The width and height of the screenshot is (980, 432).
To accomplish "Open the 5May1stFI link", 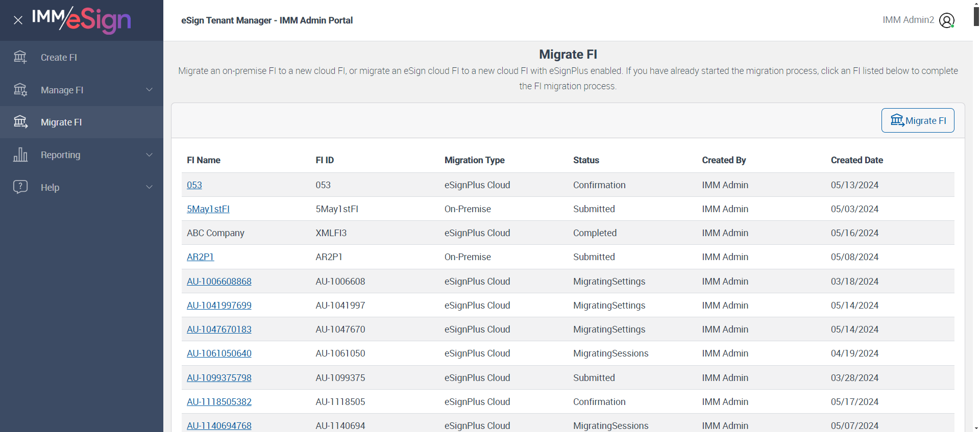I will (x=208, y=209).
